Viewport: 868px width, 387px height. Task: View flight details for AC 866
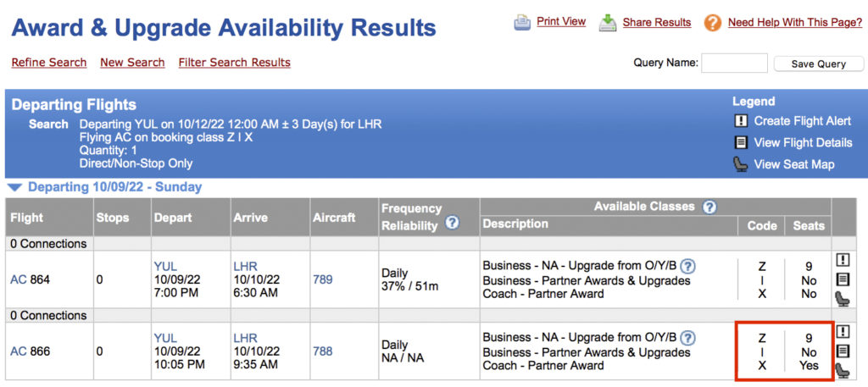(x=843, y=350)
